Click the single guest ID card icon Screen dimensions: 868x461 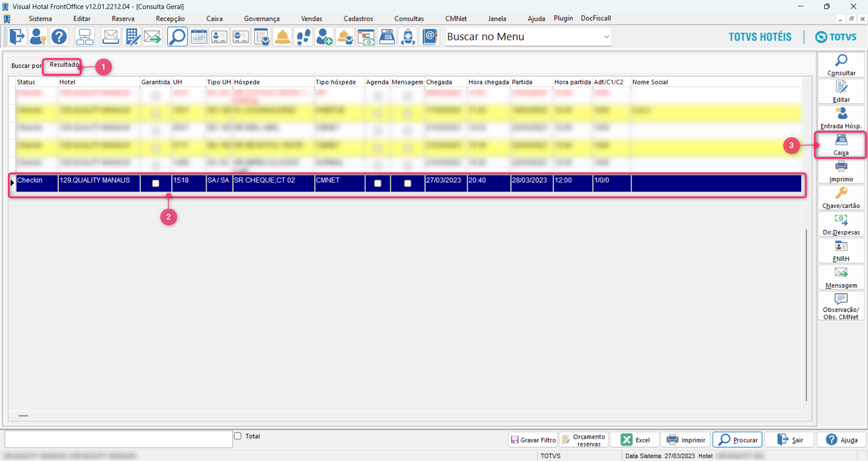tap(219, 37)
